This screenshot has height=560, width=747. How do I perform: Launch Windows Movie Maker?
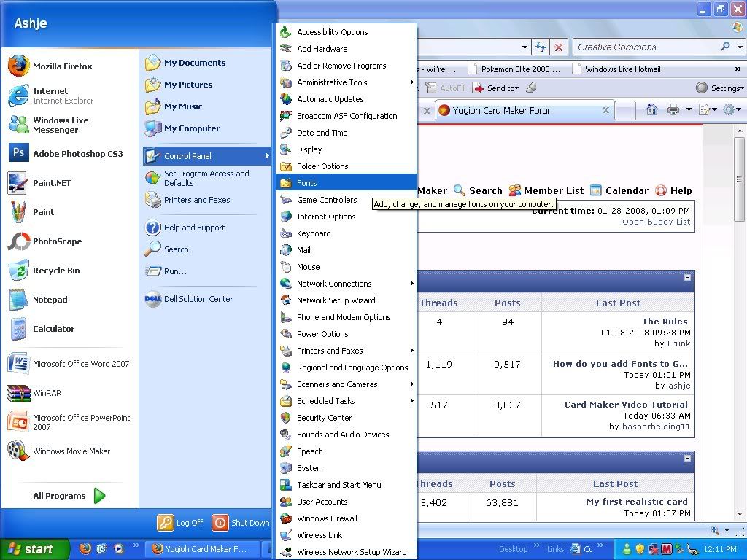(x=71, y=451)
